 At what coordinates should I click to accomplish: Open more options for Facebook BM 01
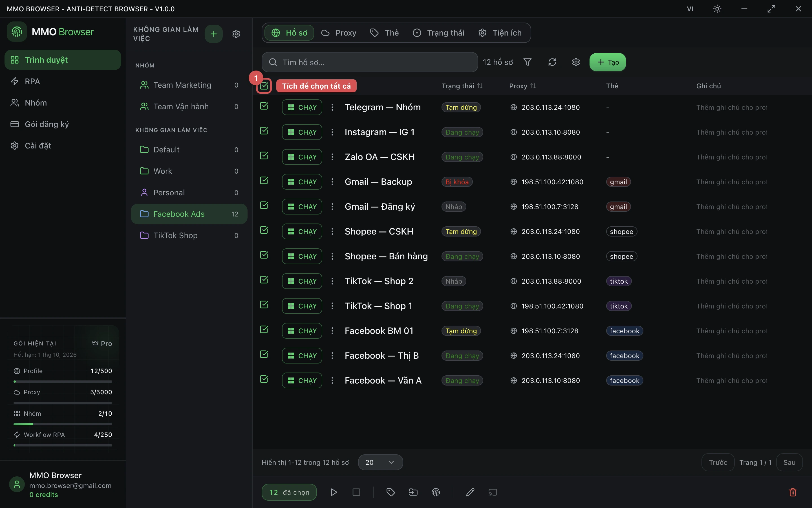pos(332,331)
